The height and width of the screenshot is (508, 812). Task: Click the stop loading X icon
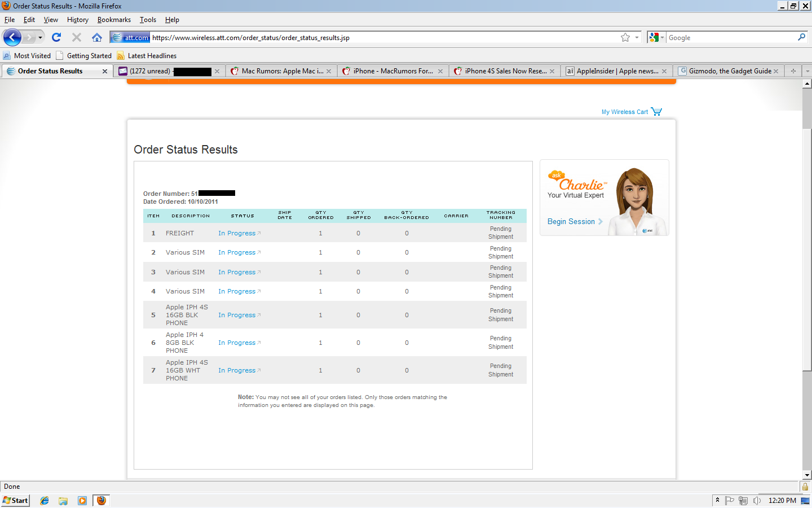pos(77,37)
